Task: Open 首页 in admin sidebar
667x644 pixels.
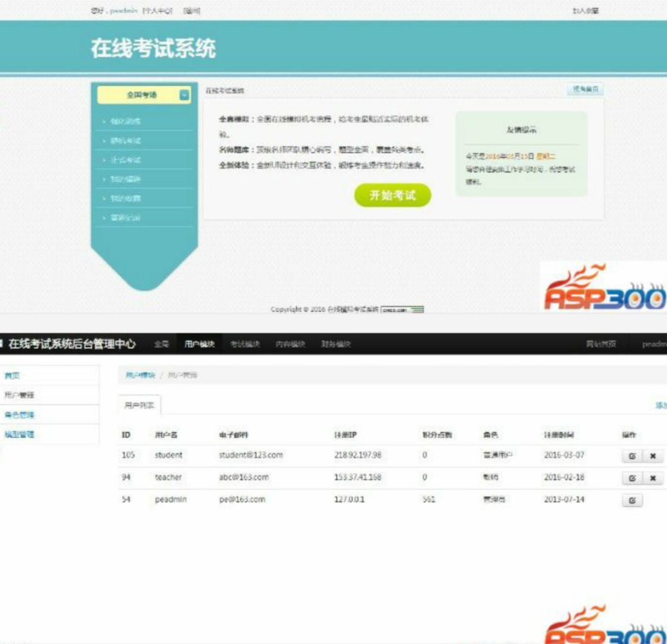Action: [x=12, y=376]
